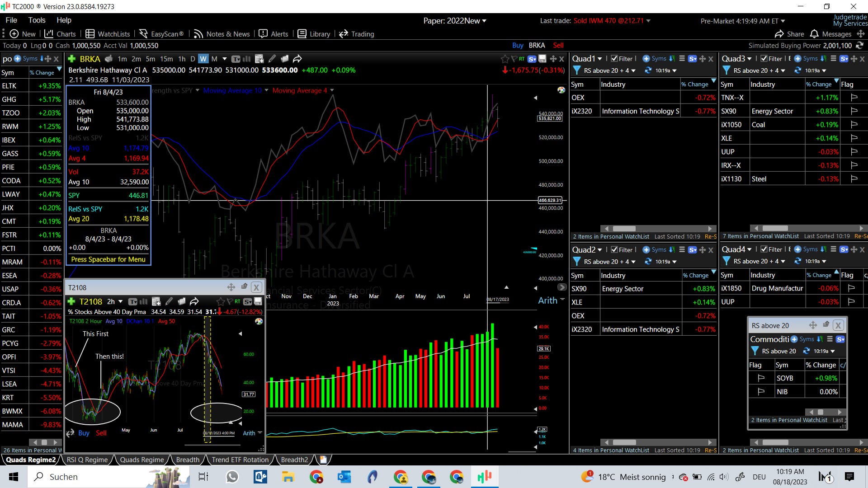Select the weekly W timeframe button
This screenshot has height=488, width=868.
203,59
